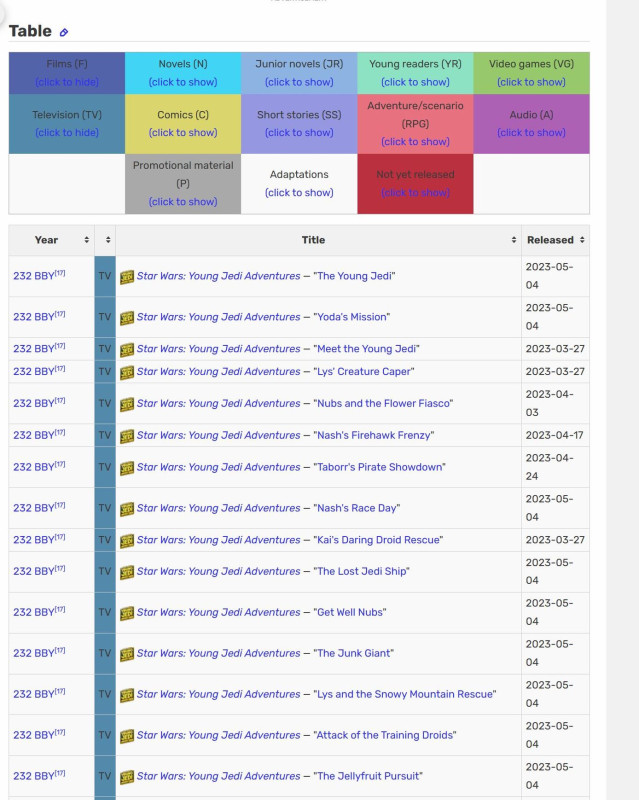Open reference [17] in "Yoda's Mission" row

click(60, 314)
